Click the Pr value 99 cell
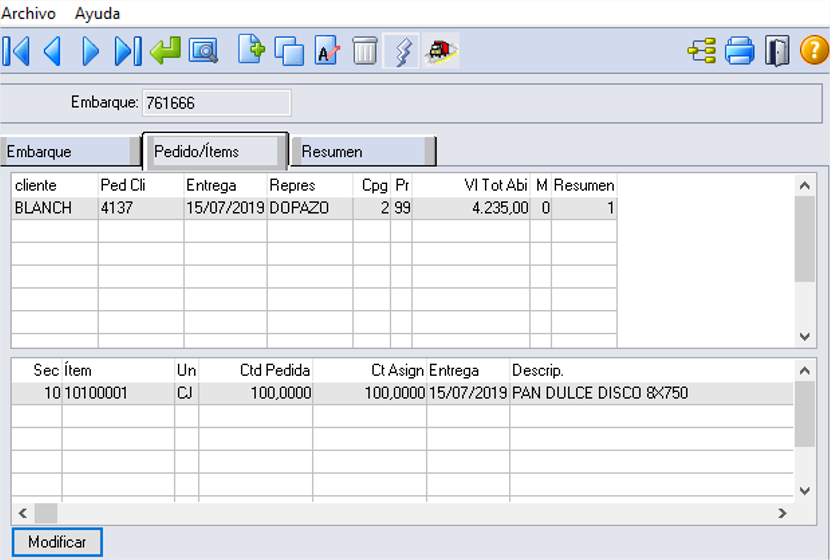The height and width of the screenshot is (560, 830). pos(402,208)
